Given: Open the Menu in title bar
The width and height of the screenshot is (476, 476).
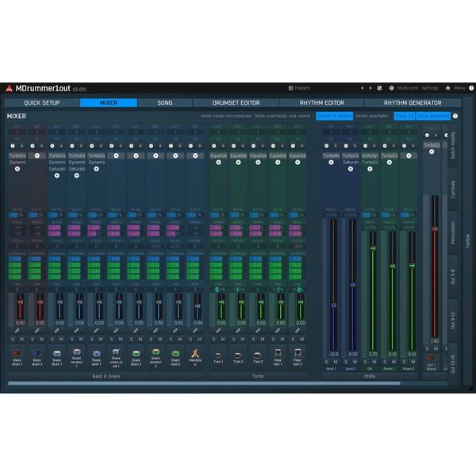Looking at the screenshot, I should point(459,88).
